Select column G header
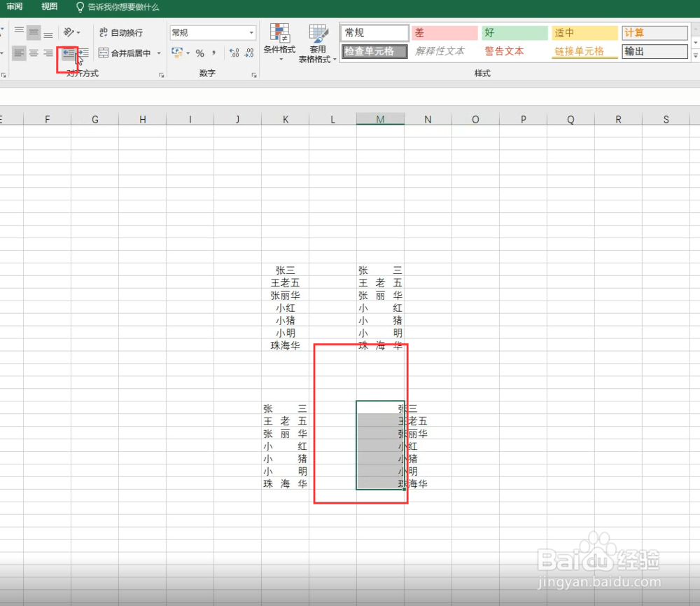700x606 pixels. pos(95,119)
